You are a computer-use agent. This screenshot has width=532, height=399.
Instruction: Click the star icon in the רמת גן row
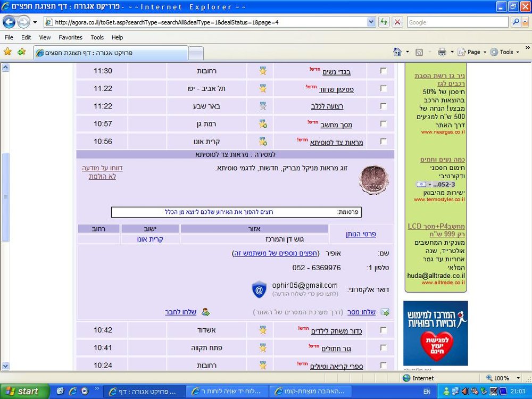click(x=263, y=123)
